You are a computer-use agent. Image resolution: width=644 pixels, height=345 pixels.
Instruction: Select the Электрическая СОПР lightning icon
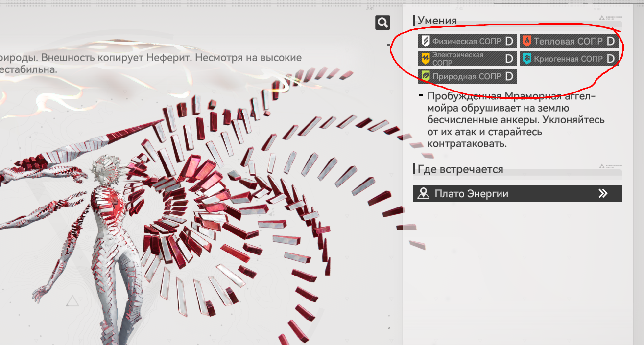(426, 59)
